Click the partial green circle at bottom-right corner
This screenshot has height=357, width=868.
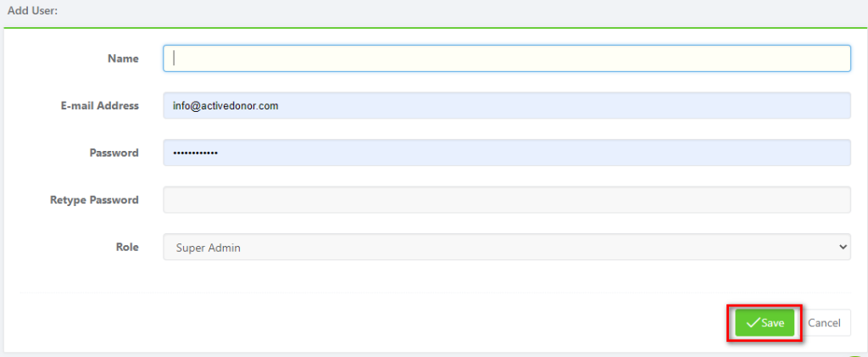(x=855, y=354)
